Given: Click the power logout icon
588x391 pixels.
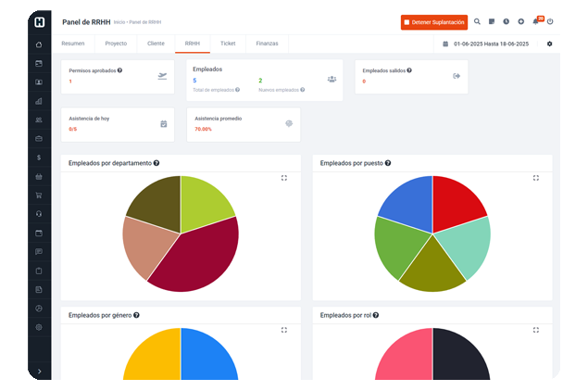Looking at the screenshot, I should 550,21.
